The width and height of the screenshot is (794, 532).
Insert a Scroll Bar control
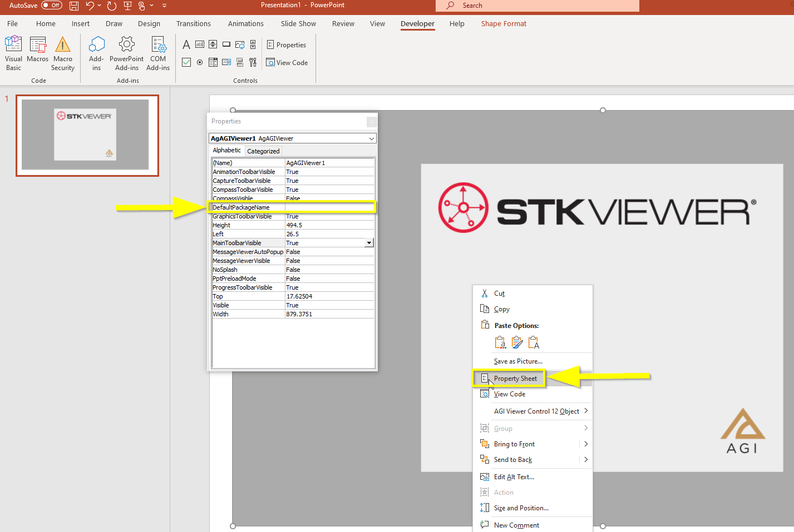(x=253, y=44)
